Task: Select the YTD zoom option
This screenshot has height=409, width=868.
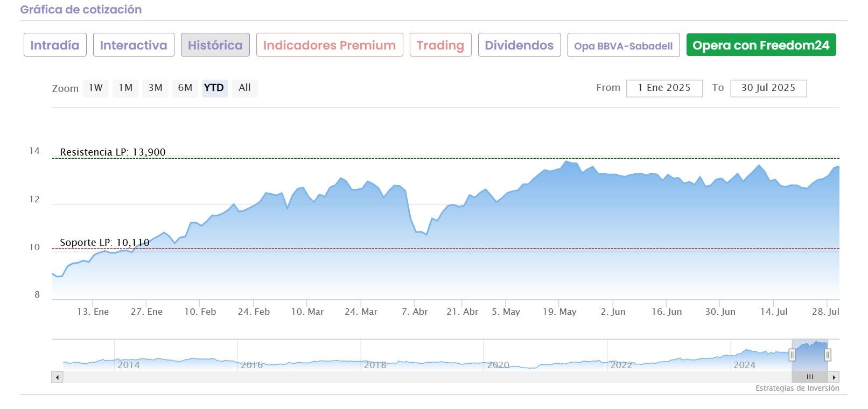Action: coord(214,88)
